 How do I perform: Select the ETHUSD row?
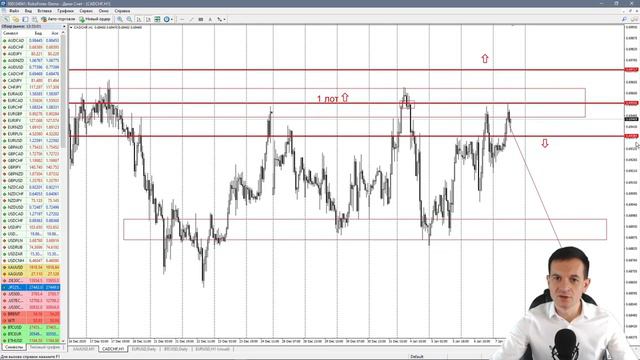point(31,340)
